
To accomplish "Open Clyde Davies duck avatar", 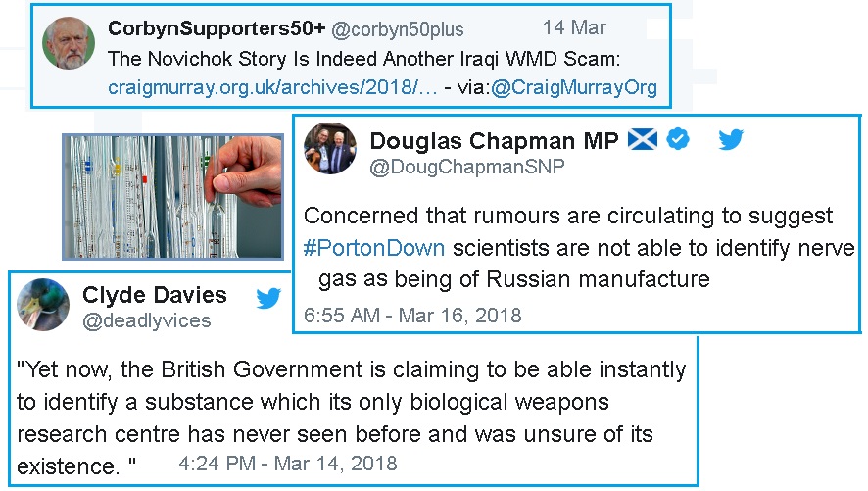I will 43,305.
